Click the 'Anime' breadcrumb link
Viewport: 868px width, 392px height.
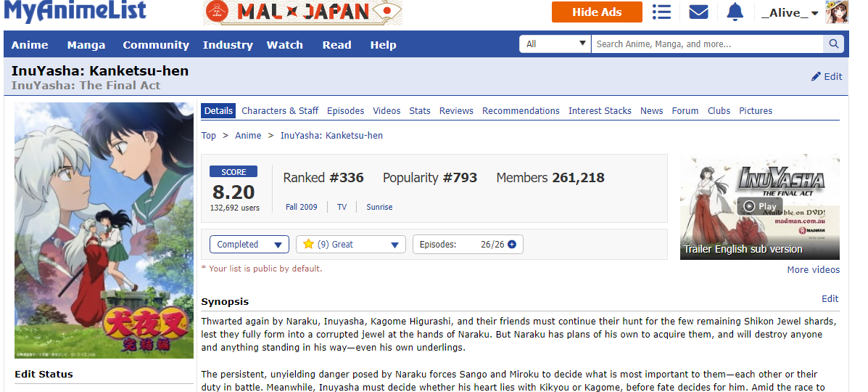coord(248,135)
